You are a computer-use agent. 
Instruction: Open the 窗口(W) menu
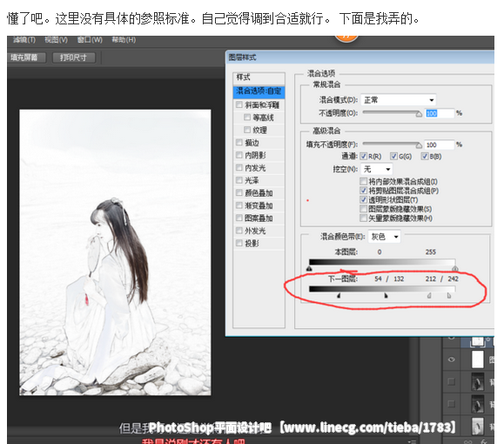click(x=90, y=40)
